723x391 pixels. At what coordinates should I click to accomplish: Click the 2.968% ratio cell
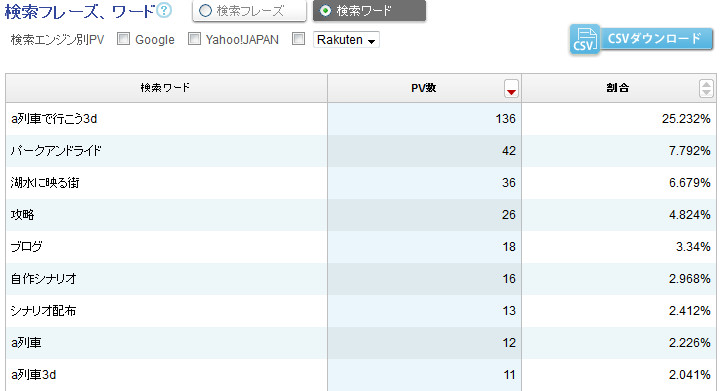tap(619, 279)
